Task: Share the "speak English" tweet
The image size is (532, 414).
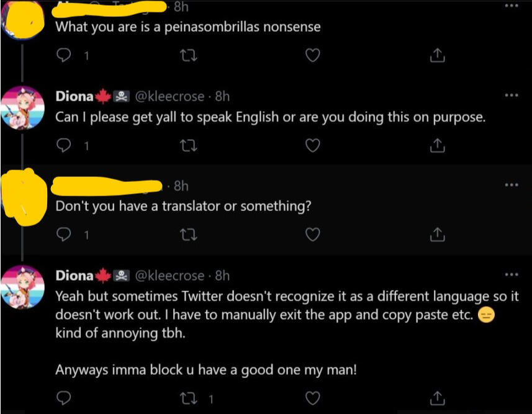Action: [x=437, y=145]
